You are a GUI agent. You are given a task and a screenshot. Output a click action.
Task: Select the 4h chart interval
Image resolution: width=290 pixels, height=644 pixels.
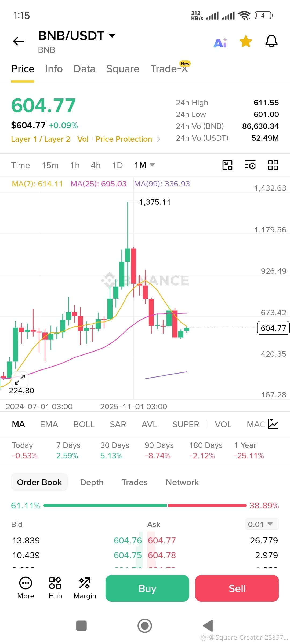click(x=96, y=165)
